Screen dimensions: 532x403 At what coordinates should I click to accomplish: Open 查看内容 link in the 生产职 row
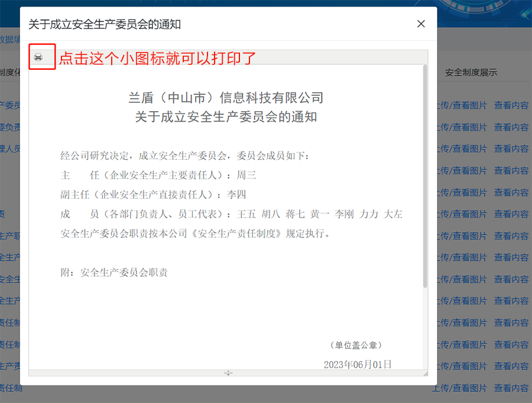coord(511,236)
